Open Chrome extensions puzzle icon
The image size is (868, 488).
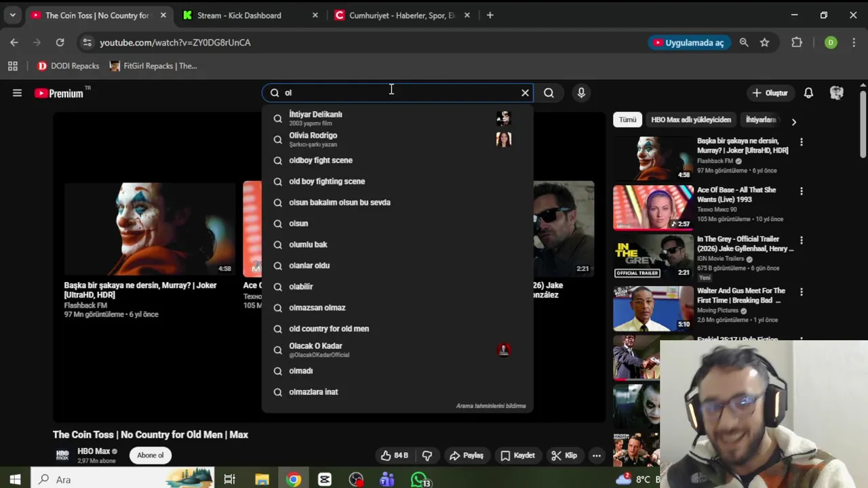[797, 42]
